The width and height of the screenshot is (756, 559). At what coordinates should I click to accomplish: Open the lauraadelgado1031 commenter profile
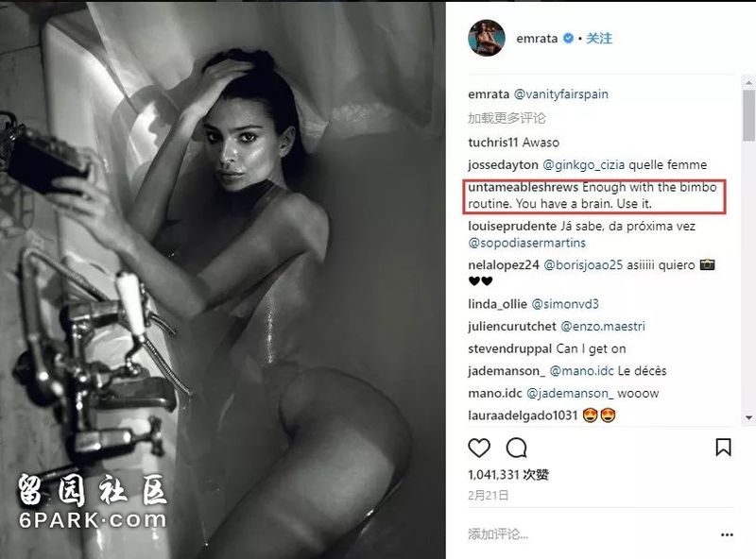tap(523, 415)
